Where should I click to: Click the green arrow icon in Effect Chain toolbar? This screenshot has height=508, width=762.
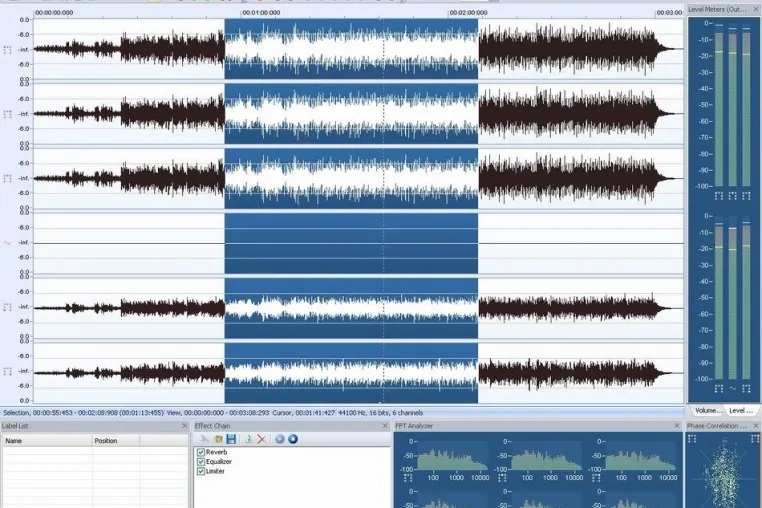[248, 439]
